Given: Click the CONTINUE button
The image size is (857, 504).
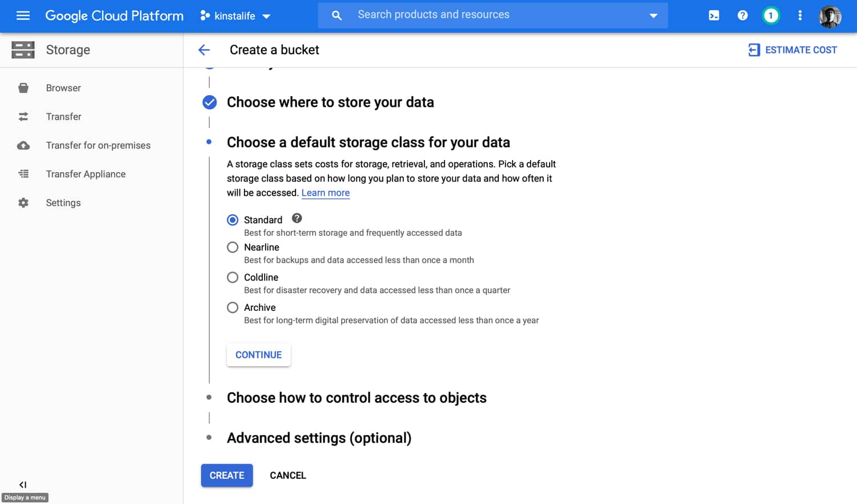Looking at the screenshot, I should [258, 354].
